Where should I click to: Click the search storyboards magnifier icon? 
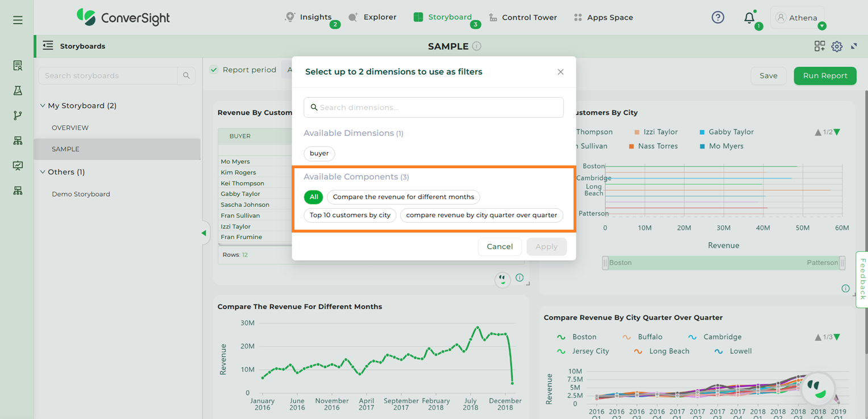pyautogui.click(x=186, y=76)
